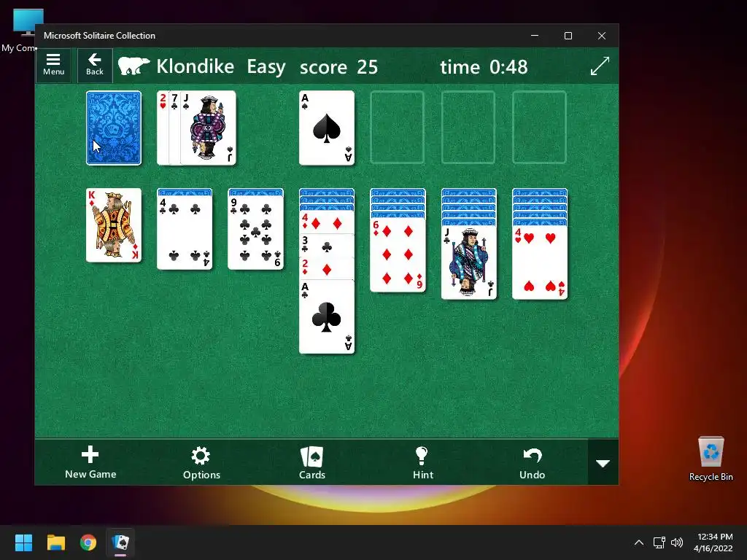Click the third empty foundation slot

[468, 128]
